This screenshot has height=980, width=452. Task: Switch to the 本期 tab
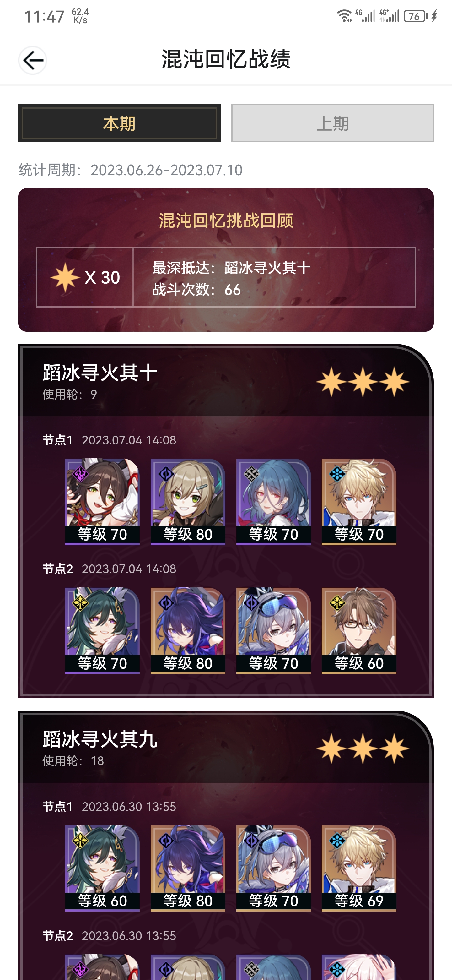(x=119, y=123)
